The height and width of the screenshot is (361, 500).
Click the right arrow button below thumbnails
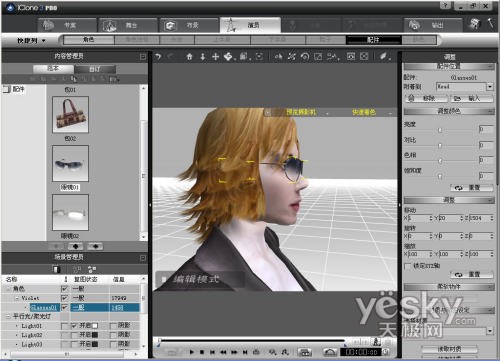point(95,246)
